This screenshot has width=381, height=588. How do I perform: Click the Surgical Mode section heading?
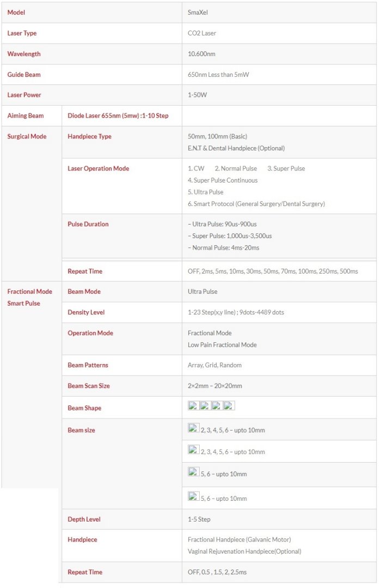(27, 137)
